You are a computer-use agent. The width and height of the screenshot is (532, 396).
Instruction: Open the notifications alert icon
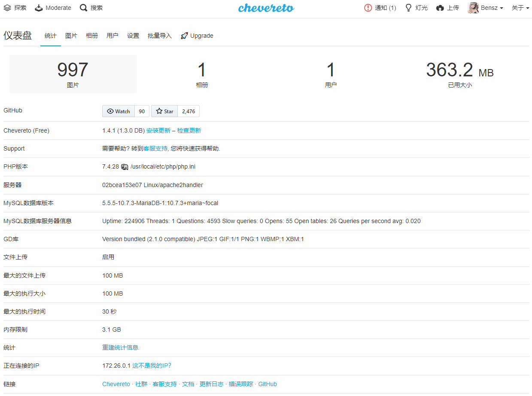click(x=368, y=8)
